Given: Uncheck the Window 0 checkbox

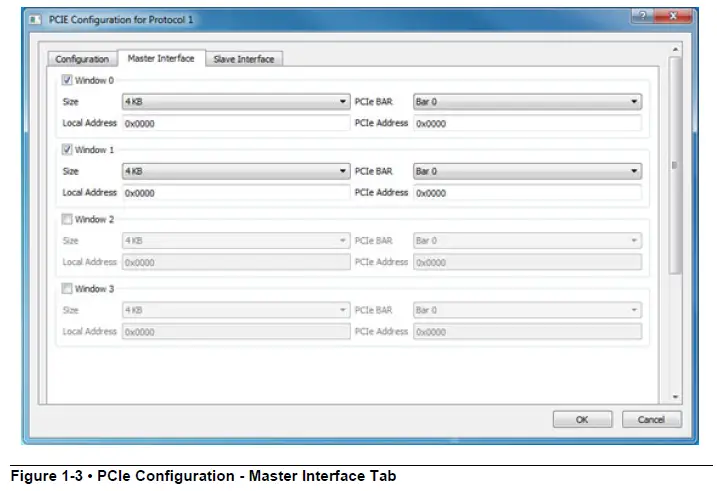Looking at the screenshot, I should tap(67, 80).
